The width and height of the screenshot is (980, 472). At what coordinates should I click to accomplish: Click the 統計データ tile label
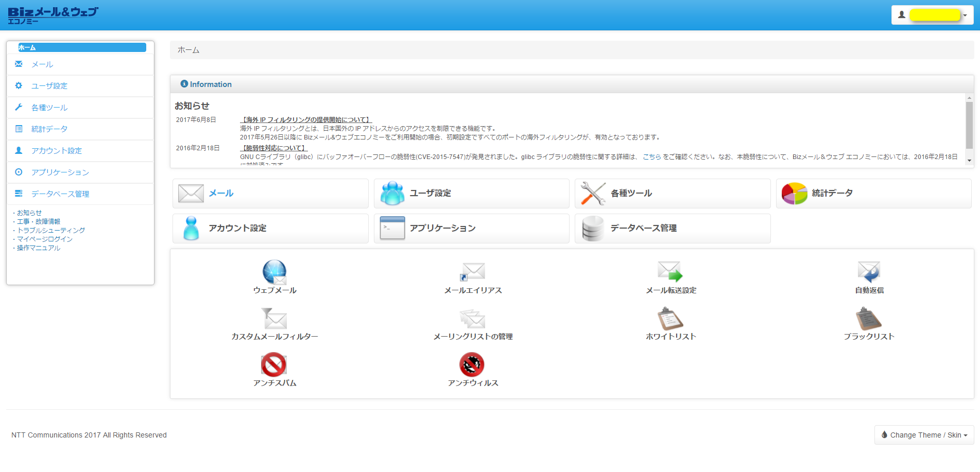click(x=832, y=193)
